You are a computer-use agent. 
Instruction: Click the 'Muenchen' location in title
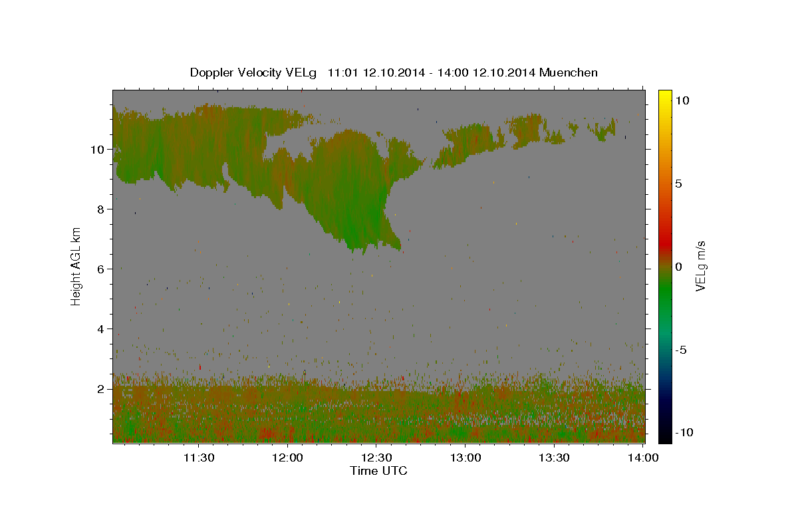point(569,72)
